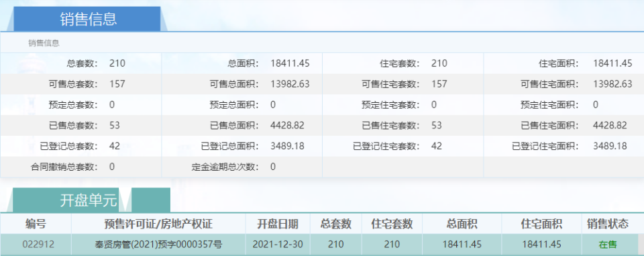Click the 53 value for 已售总套数
Image resolution: width=644 pixels, height=256 pixels.
pos(115,126)
